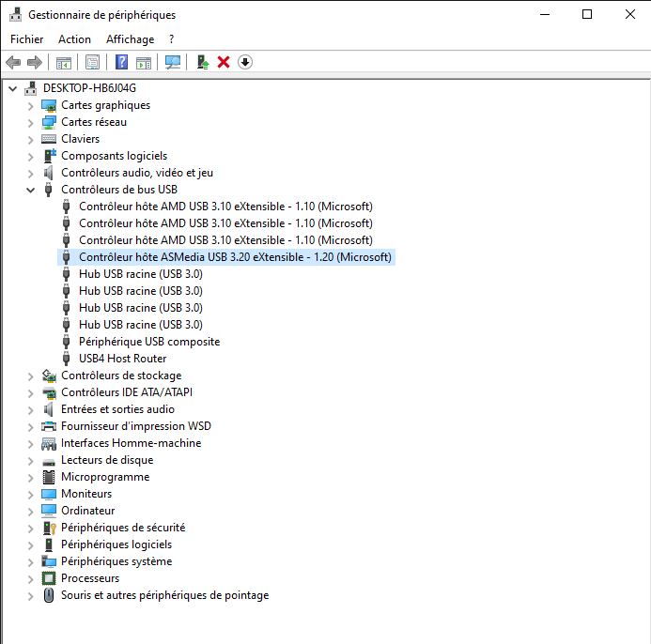Screen dimensions: 651x644
Task: Click the Device Manager title bar icon
Action: [x=16, y=14]
